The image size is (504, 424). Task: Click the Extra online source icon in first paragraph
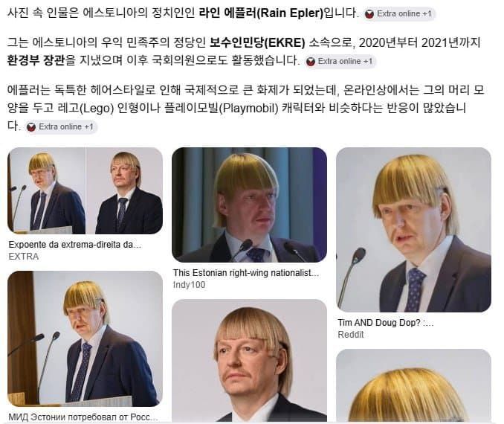tap(369, 14)
